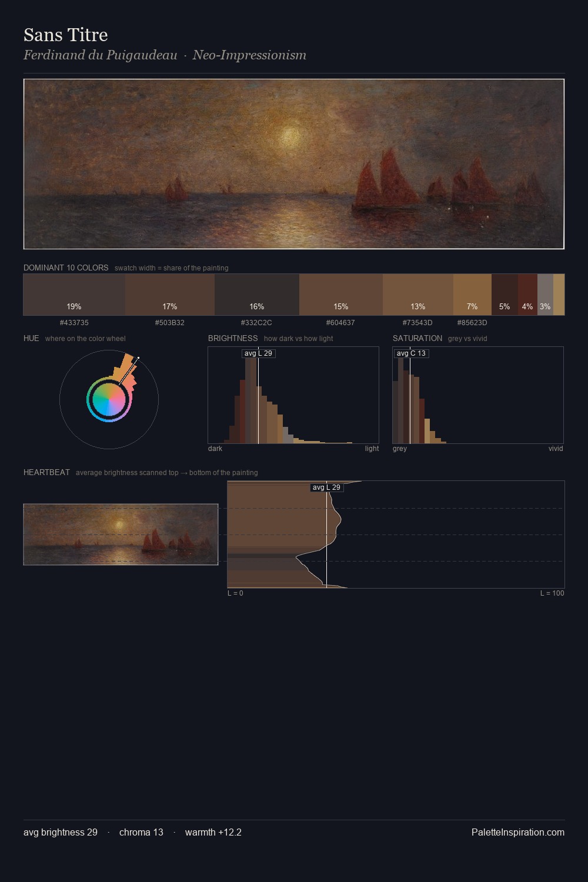Click the 'L = 0' axis label
This screenshot has width=588, height=882.
coord(235,593)
